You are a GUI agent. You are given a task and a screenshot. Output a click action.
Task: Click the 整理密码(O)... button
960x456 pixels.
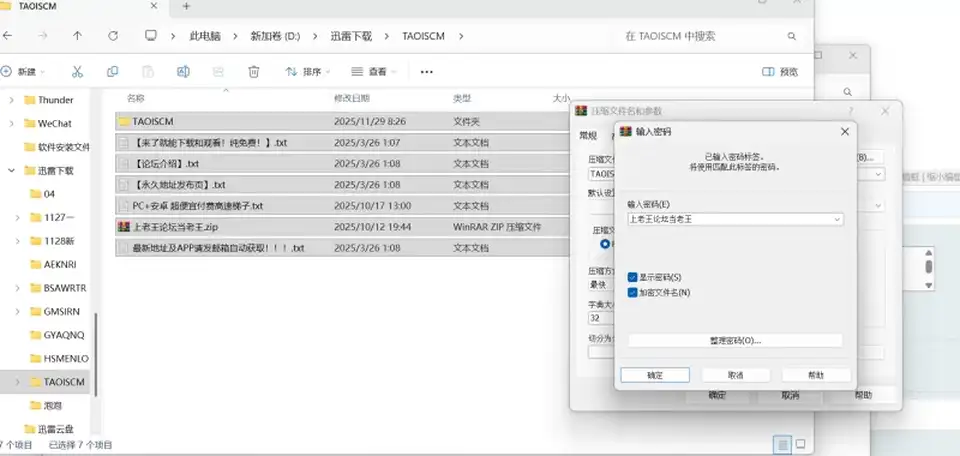click(x=735, y=340)
